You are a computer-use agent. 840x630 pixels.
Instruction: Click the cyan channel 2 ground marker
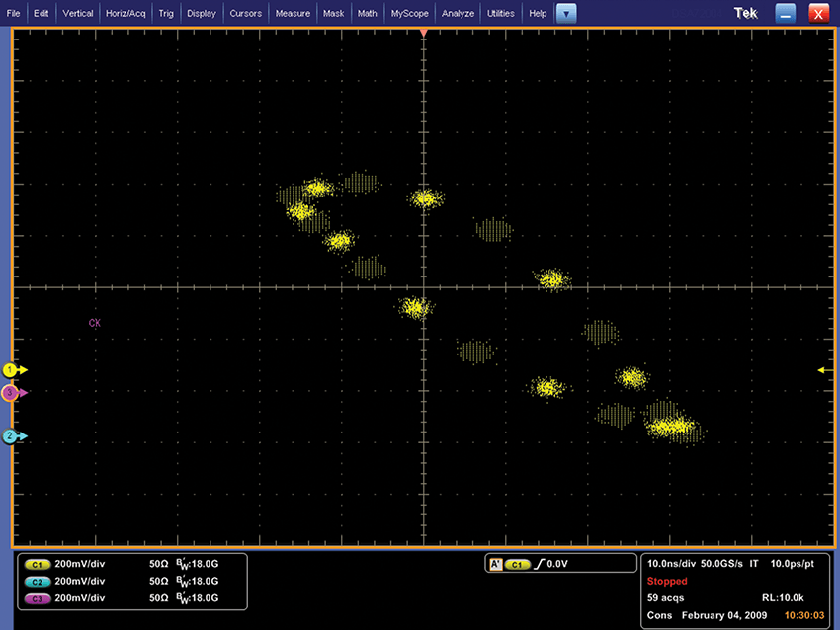point(12,435)
